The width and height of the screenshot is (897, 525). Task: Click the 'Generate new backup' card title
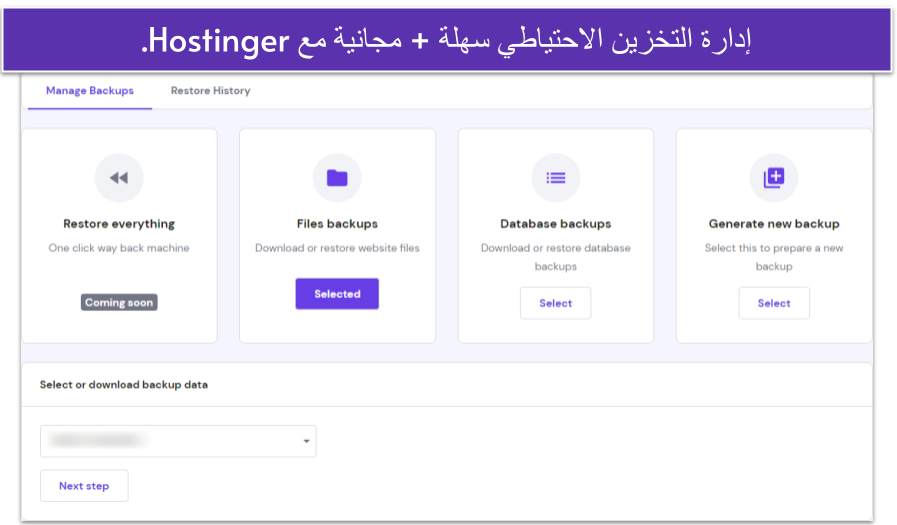coord(774,224)
